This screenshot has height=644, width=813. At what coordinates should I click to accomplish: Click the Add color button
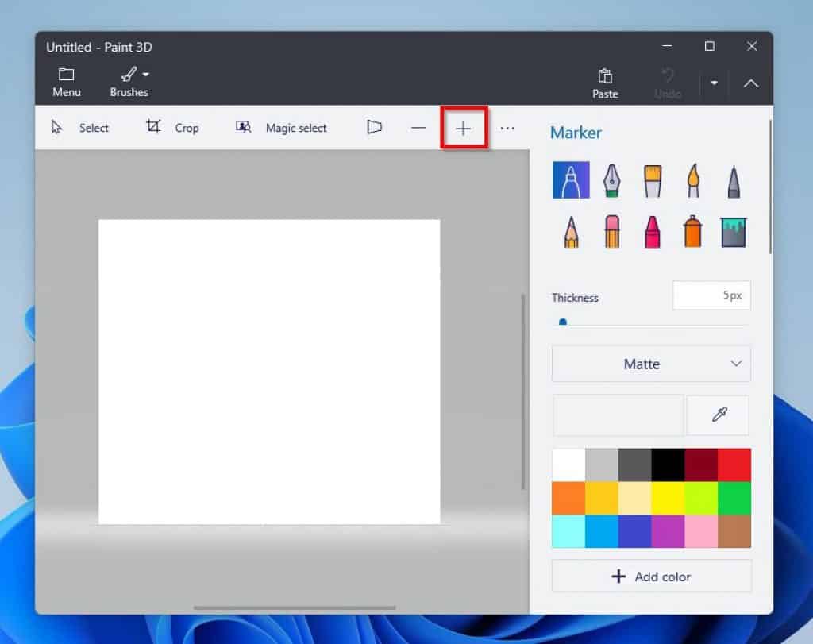tap(651, 576)
